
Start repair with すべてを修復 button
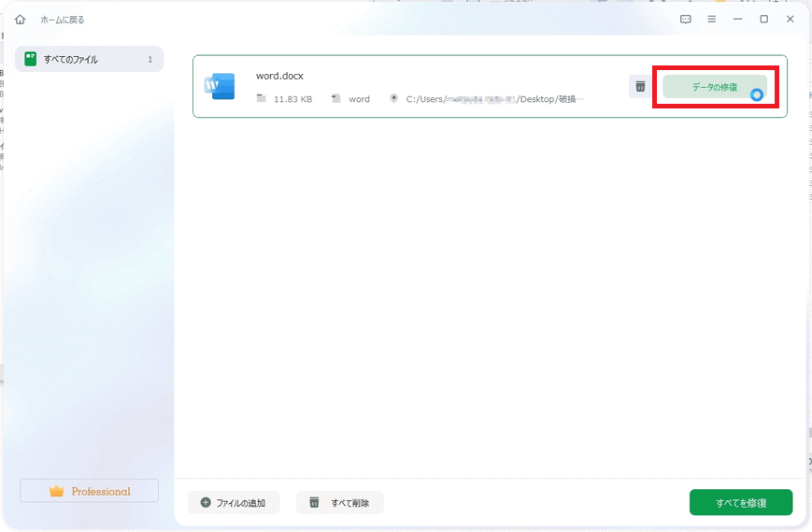click(741, 502)
